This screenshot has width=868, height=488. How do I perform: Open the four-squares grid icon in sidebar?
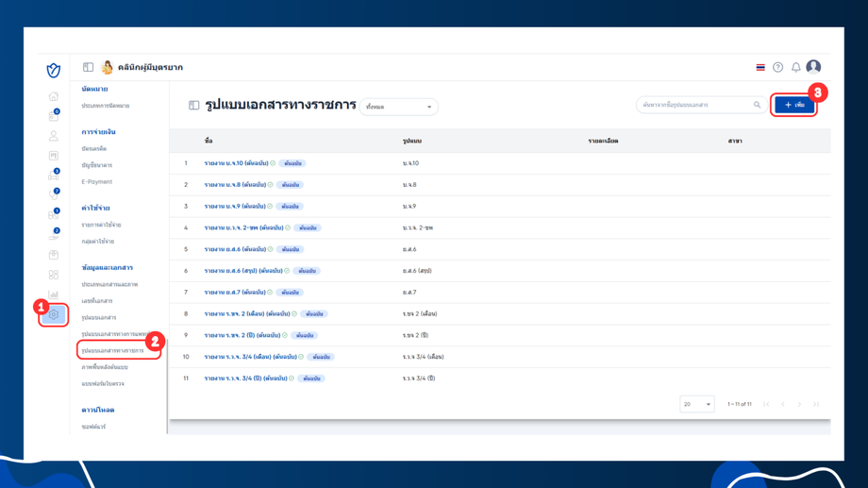coord(53,275)
